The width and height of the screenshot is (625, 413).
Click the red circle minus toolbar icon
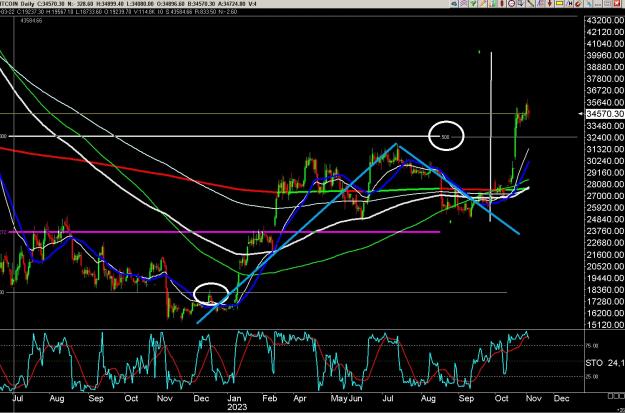pyautogui.click(x=512, y=4)
